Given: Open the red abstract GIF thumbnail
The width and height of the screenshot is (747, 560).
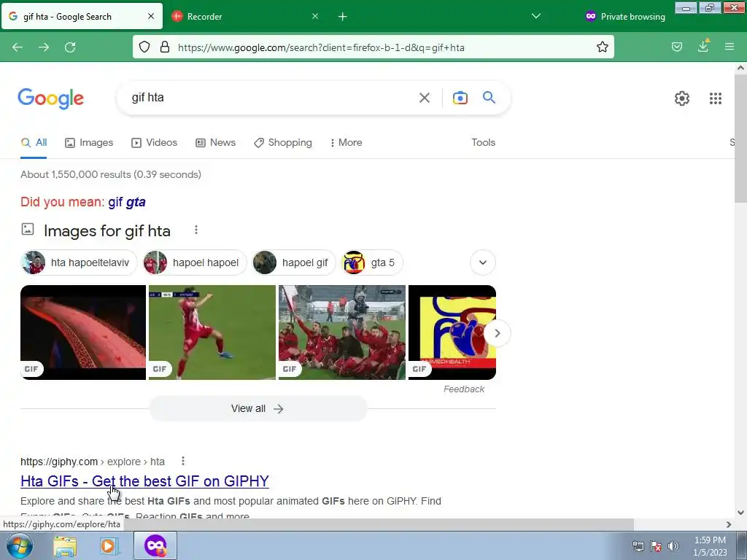Looking at the screenshot, I should point(83,332).
